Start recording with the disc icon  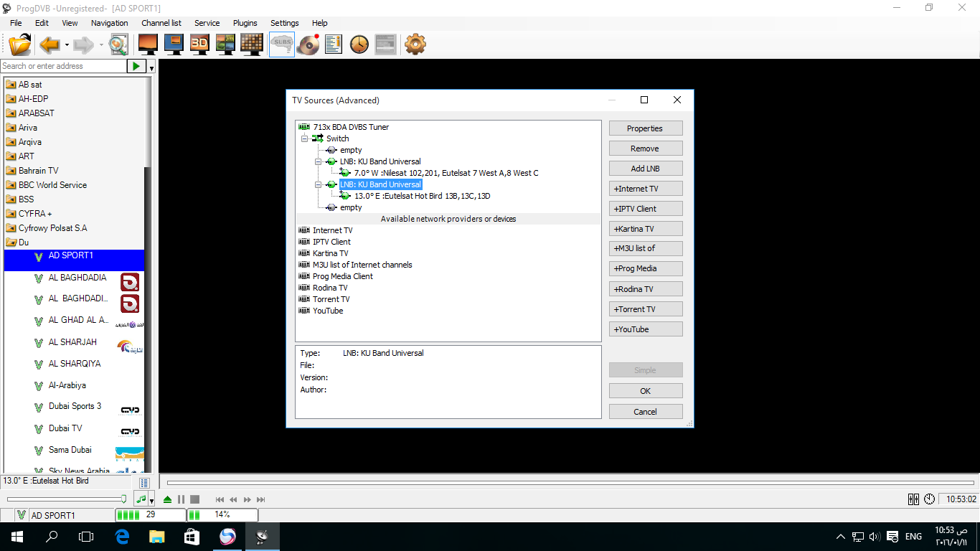308,44
